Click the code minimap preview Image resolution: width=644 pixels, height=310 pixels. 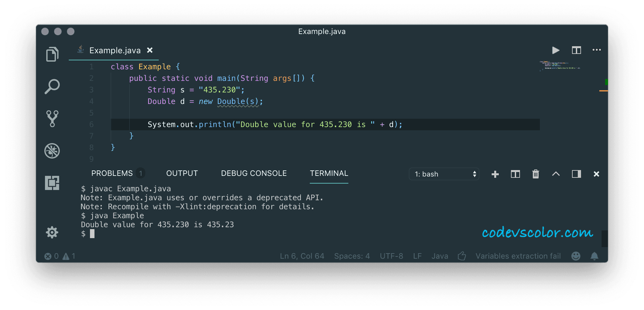tap(560, 65)
